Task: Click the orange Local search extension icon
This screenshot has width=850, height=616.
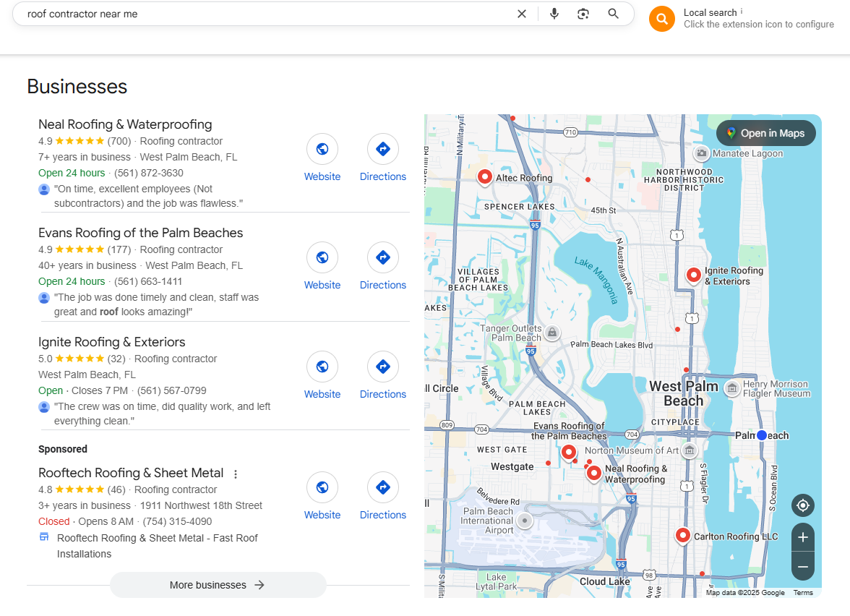Action: coord(661,19)
